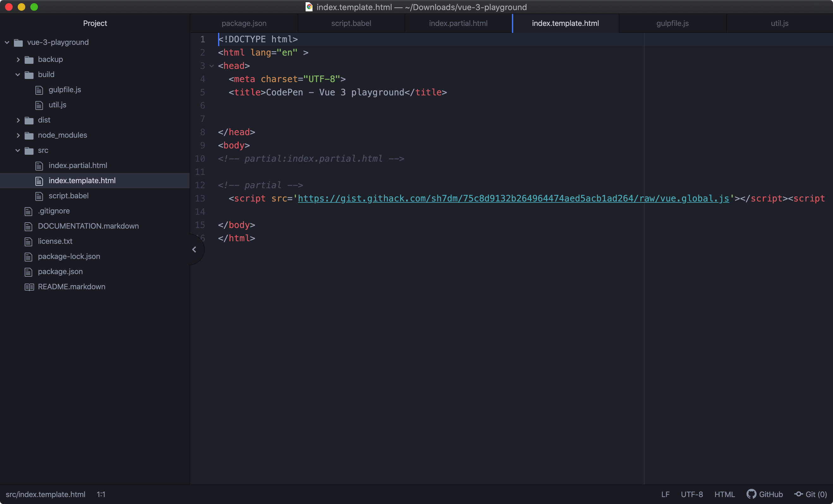The image size is (833, 504).
Task: Click the file icon beside .gitignore
Action: 28,212
